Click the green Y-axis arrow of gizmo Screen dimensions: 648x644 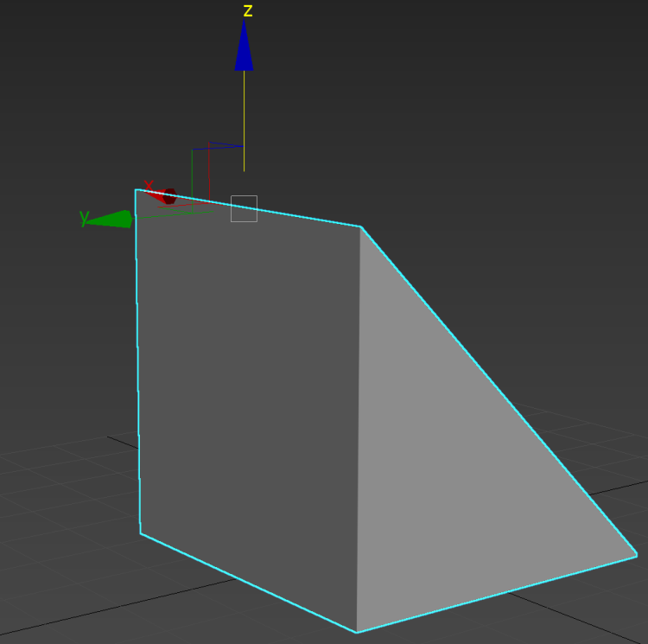111,220
